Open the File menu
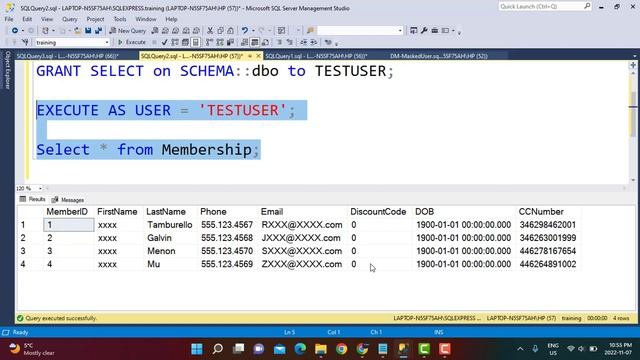This screenshot has height=360, width=640. [9, 19]
